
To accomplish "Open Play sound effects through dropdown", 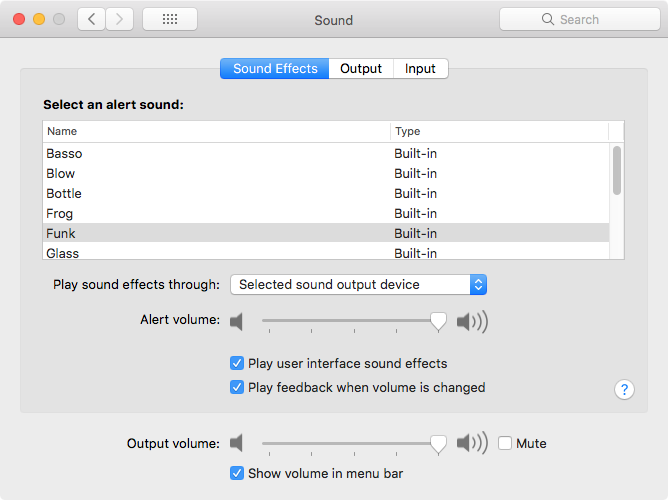I will tap(358, 285).
